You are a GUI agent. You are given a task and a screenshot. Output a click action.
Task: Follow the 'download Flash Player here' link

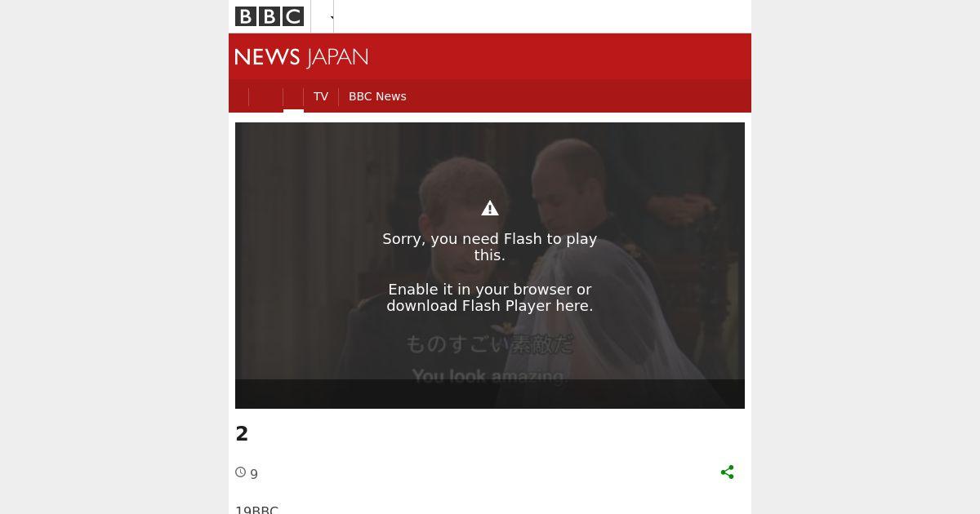pyautogui.click(x=490, y=306)
